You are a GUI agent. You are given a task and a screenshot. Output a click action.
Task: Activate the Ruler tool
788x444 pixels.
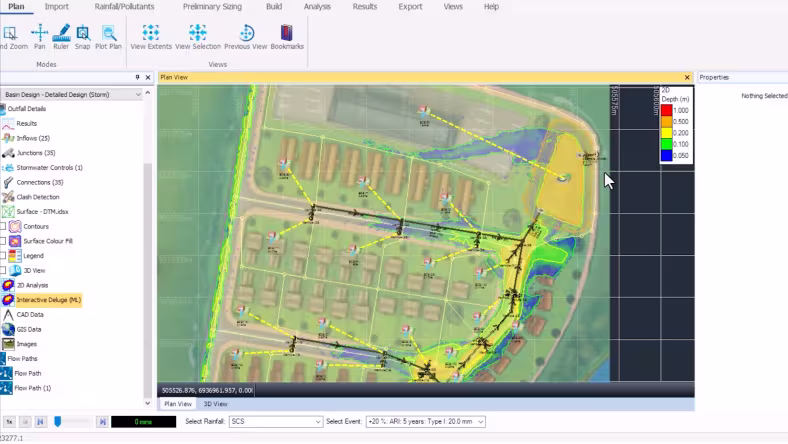click(x=61, y=37)
